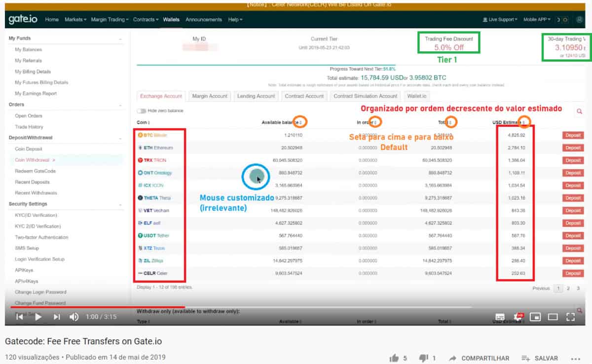Open the more actions three-dot menu

point(575,358)
